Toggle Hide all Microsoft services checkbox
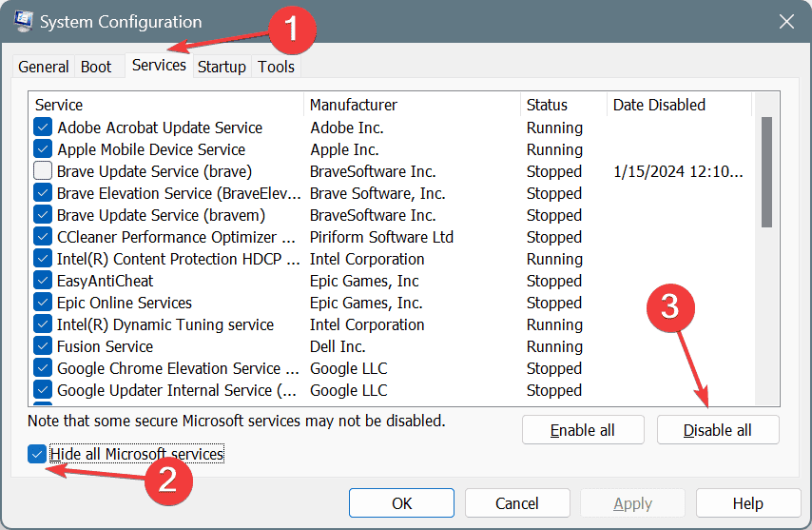Screen dimensions: 812x530 [x=38, y=454]
